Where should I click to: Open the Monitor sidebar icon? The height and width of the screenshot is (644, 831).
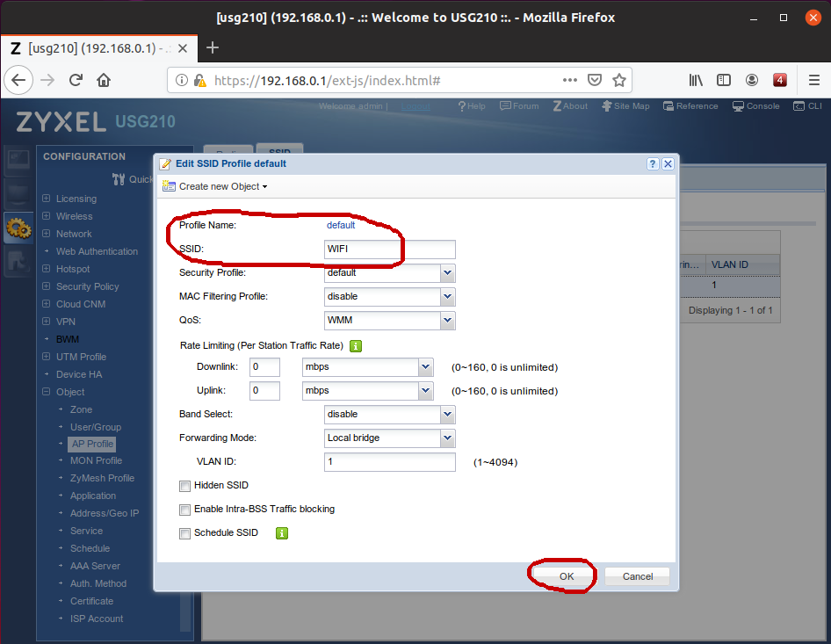(x=18, y=194)
